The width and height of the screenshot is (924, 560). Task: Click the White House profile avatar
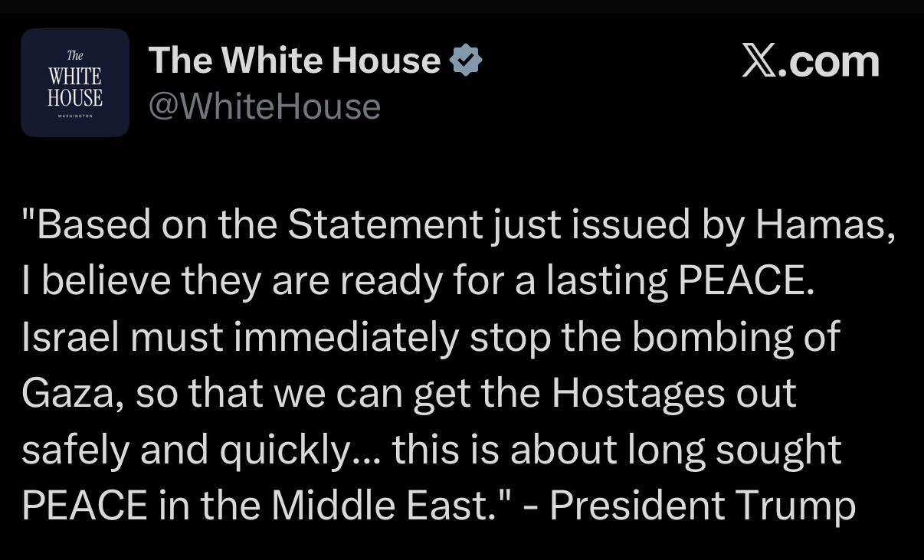[75, 83]
